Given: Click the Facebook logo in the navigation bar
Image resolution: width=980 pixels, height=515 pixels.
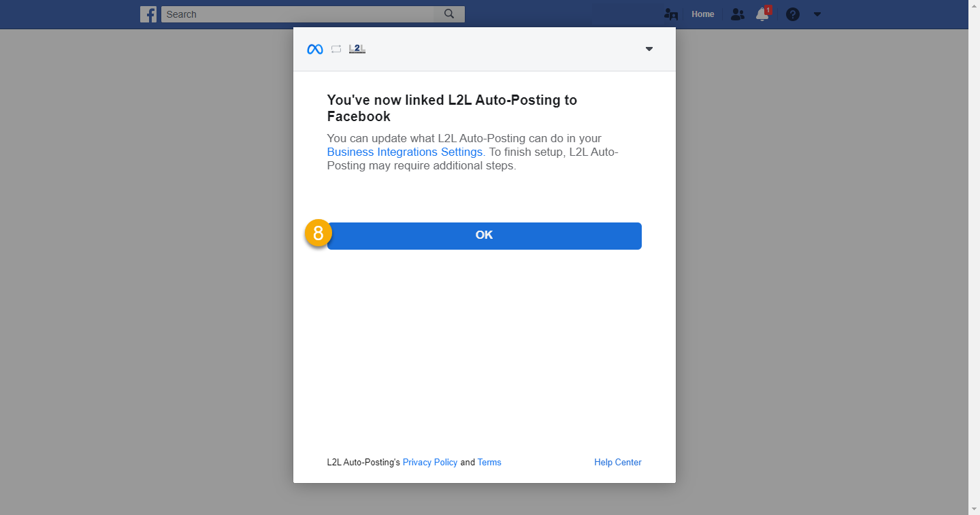Looking at the screenshot, I should click(x=148, y=14).
